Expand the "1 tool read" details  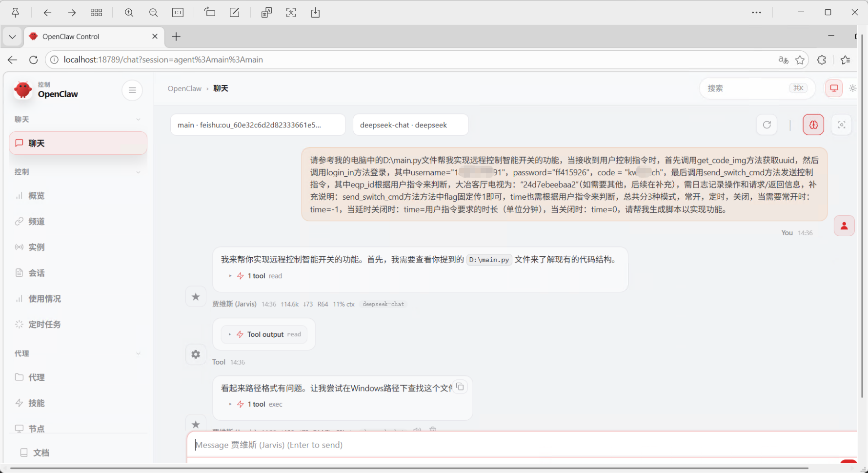click(x=256, y=276)
